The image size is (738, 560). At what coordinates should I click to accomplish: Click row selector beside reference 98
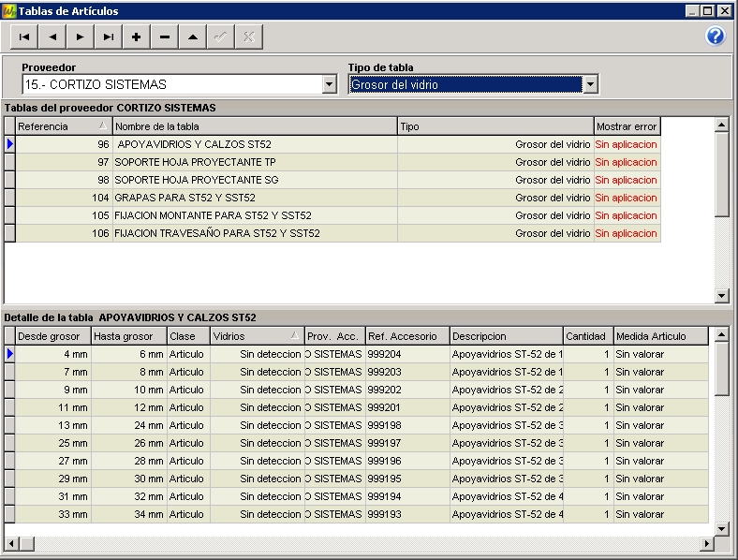(x=10, y=180)
